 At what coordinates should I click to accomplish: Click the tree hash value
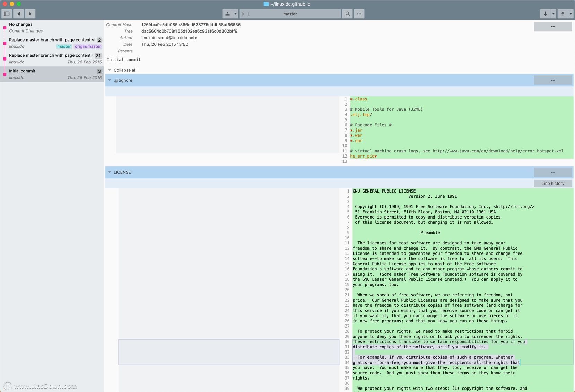coord(189,31)
